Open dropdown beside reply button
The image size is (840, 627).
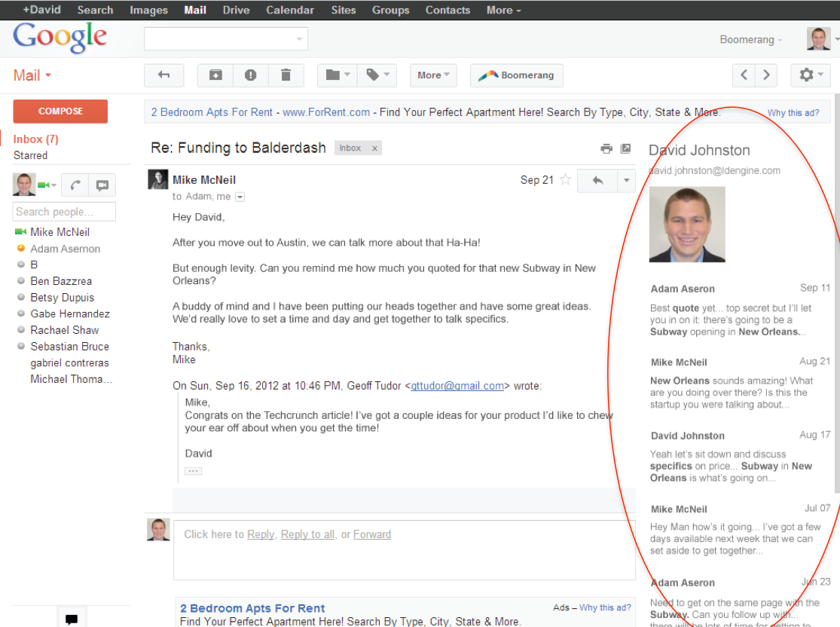[x=626, y=181]
